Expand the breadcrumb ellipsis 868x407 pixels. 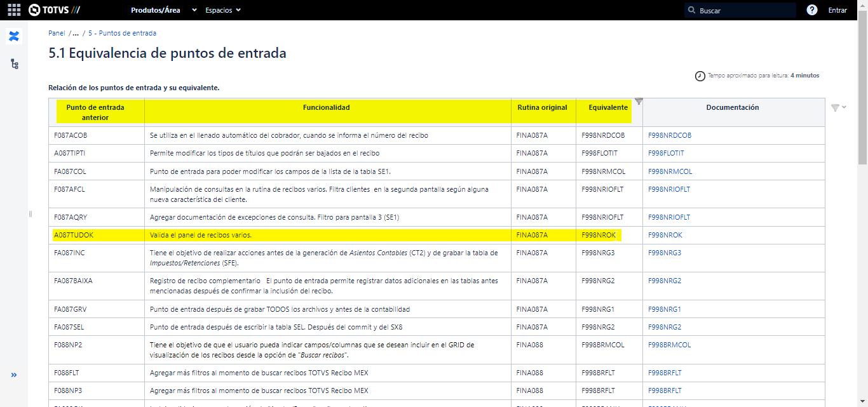(x=76, y=33)
